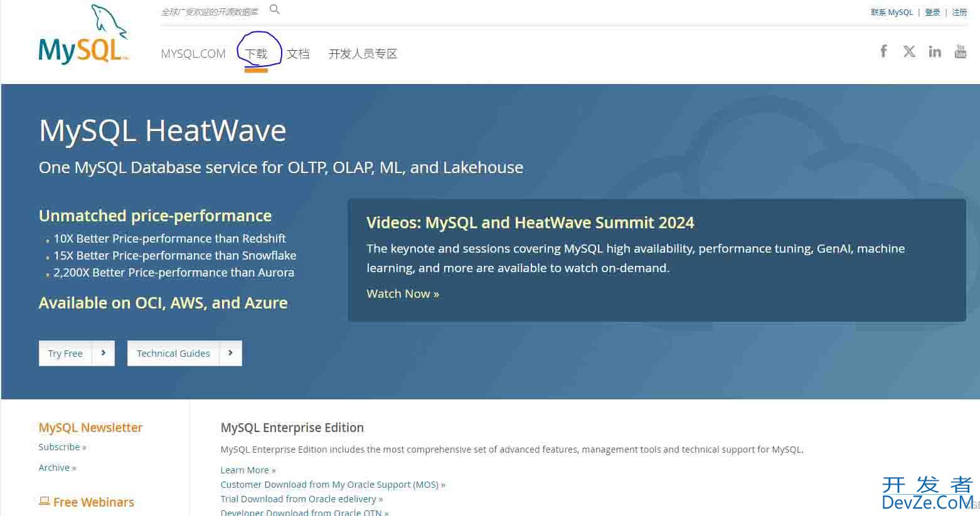Click the 注册 register link
The width and height of the screenshot is (980, 516).
(x=959, y=13)
